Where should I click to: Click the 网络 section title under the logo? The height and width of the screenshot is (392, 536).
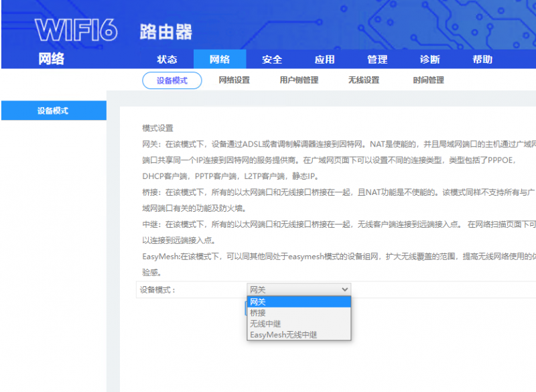pos(52,59)
